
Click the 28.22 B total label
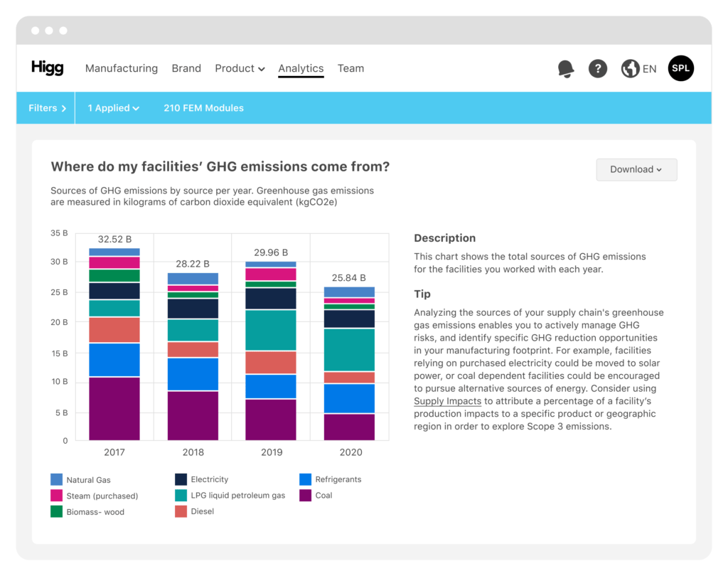pos(193,264)
